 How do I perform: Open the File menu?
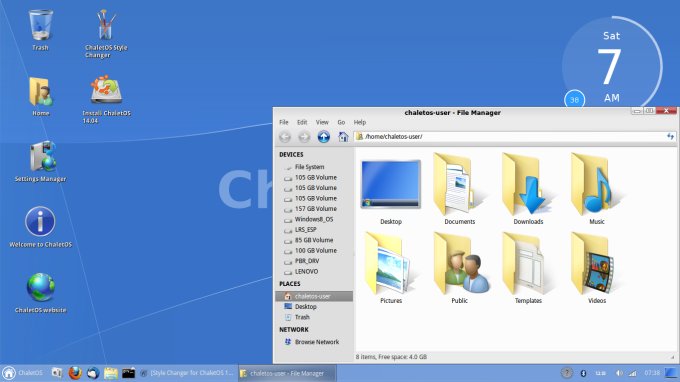(284, 122)
